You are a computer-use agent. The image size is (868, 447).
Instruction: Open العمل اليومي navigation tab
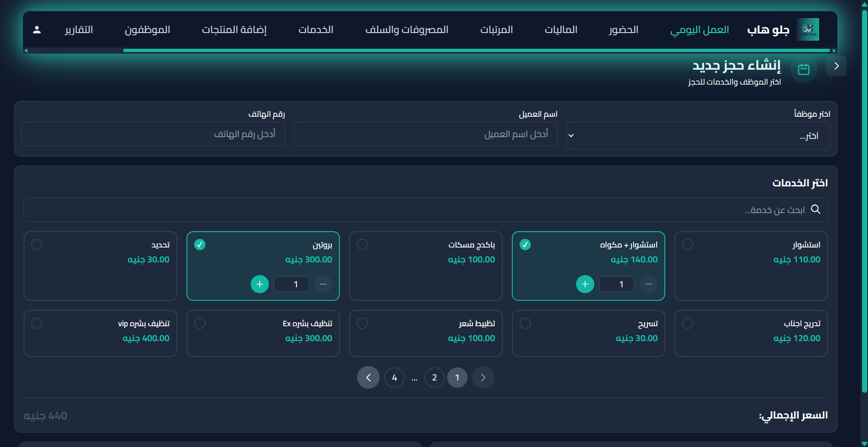tap(699, 30)
